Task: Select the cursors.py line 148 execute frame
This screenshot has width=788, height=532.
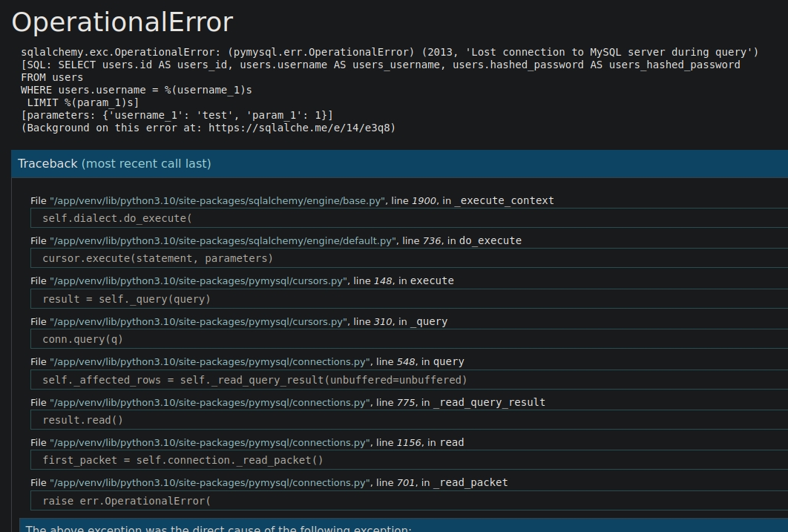Action: click(241, 280)
